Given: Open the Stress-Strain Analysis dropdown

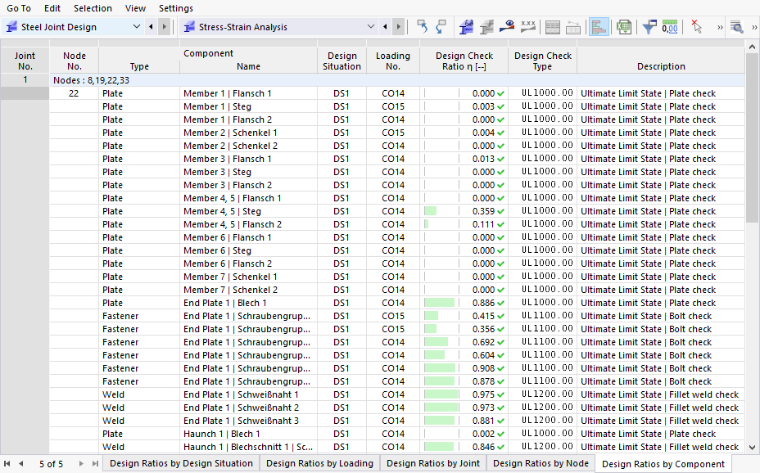Looking at the screenshot, I should (x=371, y=27).
